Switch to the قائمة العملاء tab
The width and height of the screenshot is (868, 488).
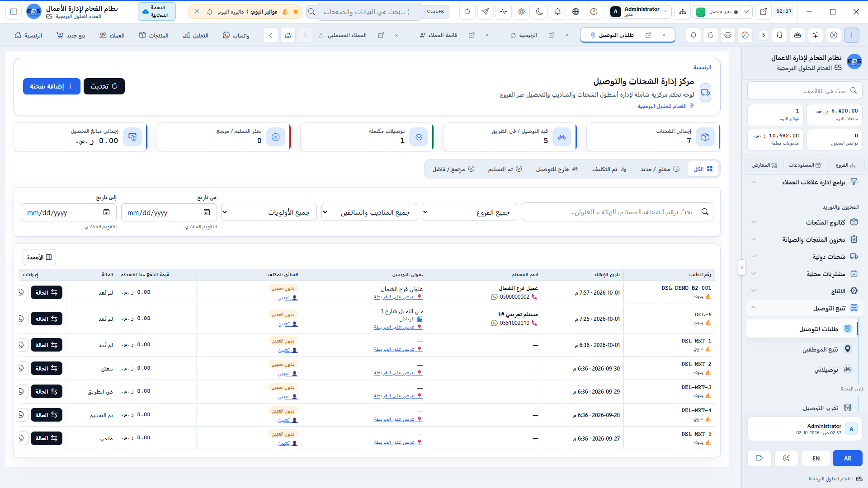(438, 35)
